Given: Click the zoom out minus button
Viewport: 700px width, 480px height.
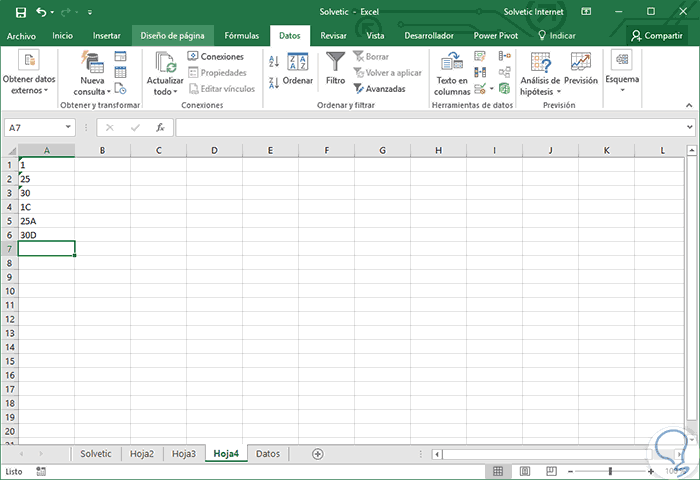Looking at the screenshot, I should tap(570, 472).
